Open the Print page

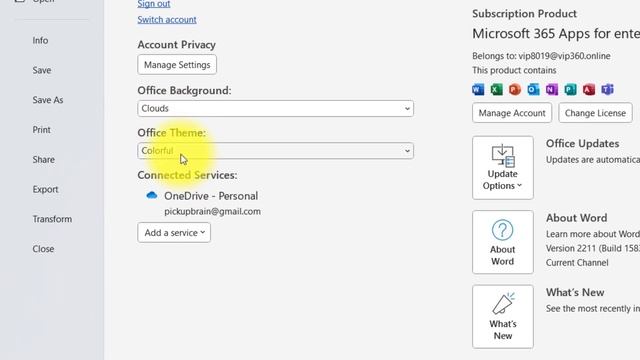tap(42, 130)
